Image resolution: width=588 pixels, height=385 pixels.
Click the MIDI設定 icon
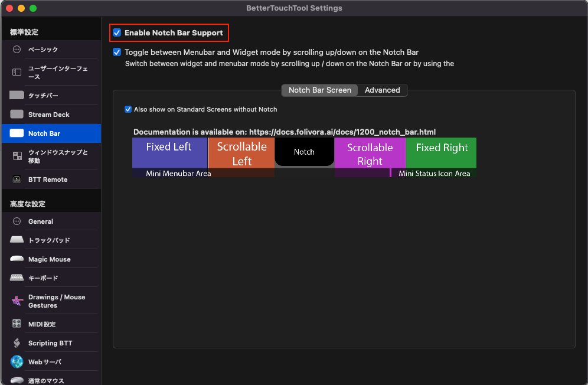pyautogui.click(x=17, y=324)
